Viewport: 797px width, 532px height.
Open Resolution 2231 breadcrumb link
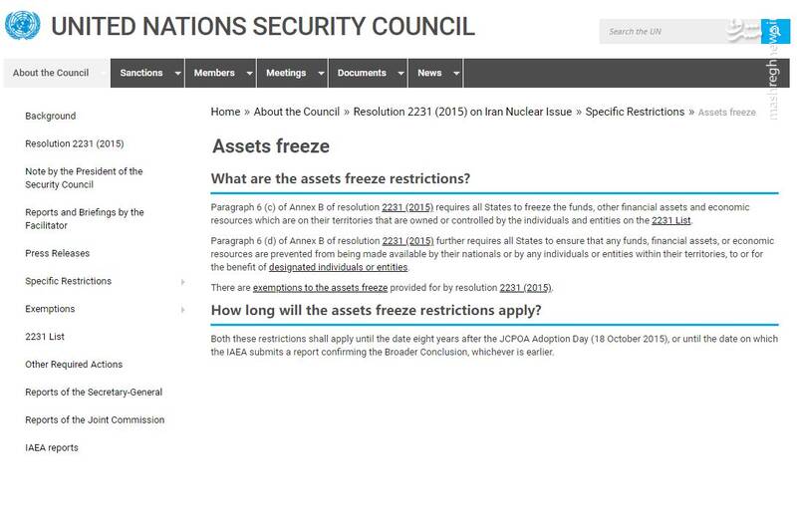[x=462, y=112]
